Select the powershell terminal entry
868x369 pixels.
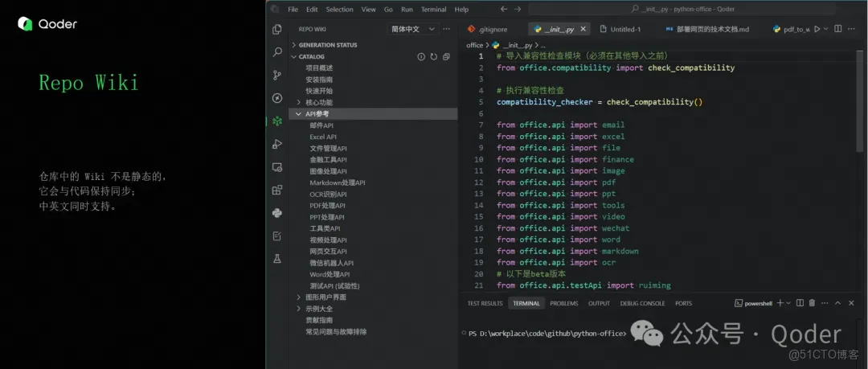(753, 303)
